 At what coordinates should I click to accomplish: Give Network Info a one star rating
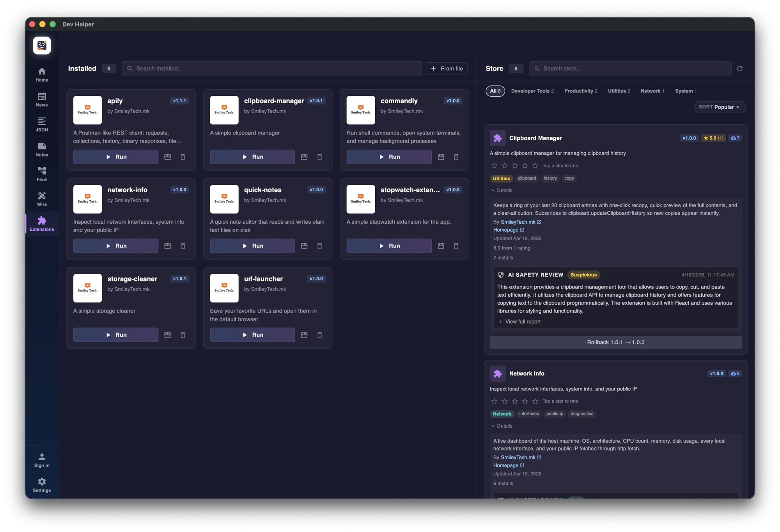click(x=494, y=401)
